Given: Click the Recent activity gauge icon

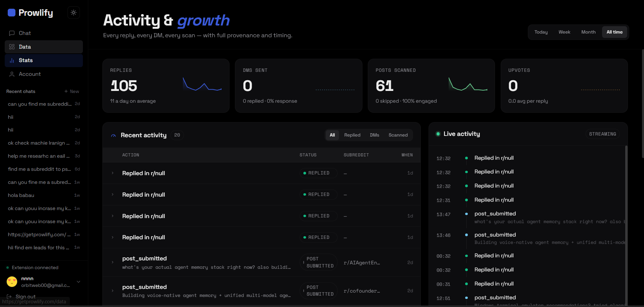Looking at the screenshot, I should click(113, 136).
